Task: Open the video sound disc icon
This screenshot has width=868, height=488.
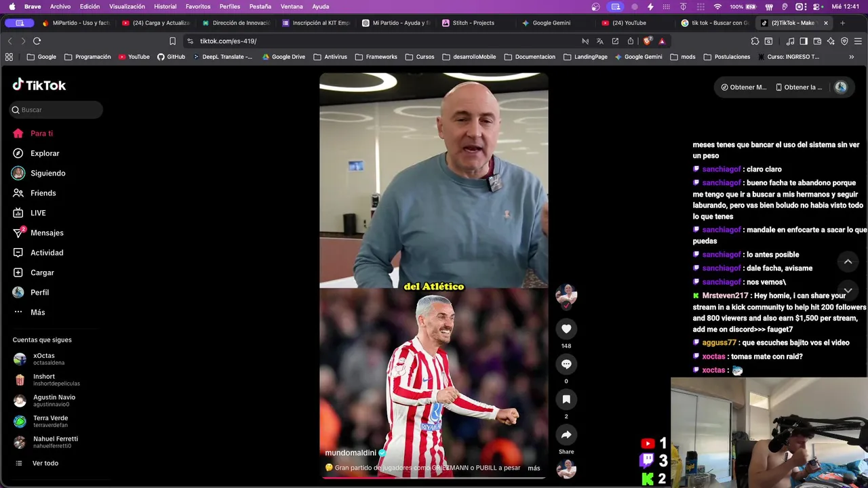Action: [x=566, y=468]
